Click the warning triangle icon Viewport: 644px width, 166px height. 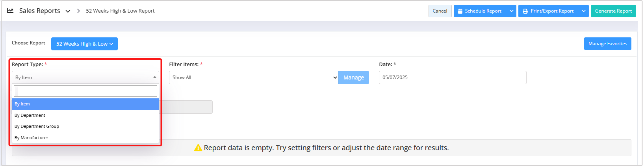point(198,148)
